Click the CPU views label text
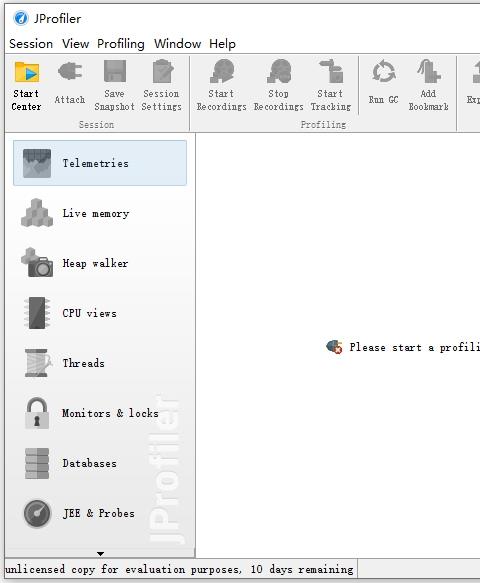 tap(89, 313)
